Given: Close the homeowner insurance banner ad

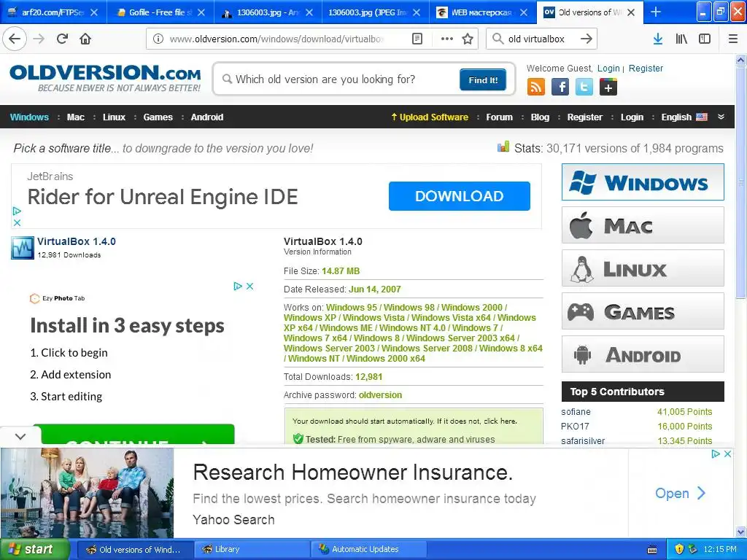Looking at the screenshot, I should (727, 454).
